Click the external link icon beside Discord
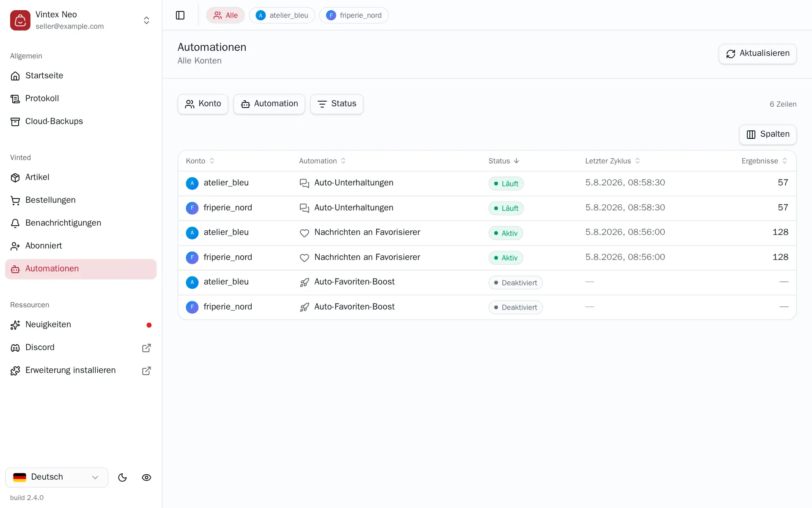 146,348
